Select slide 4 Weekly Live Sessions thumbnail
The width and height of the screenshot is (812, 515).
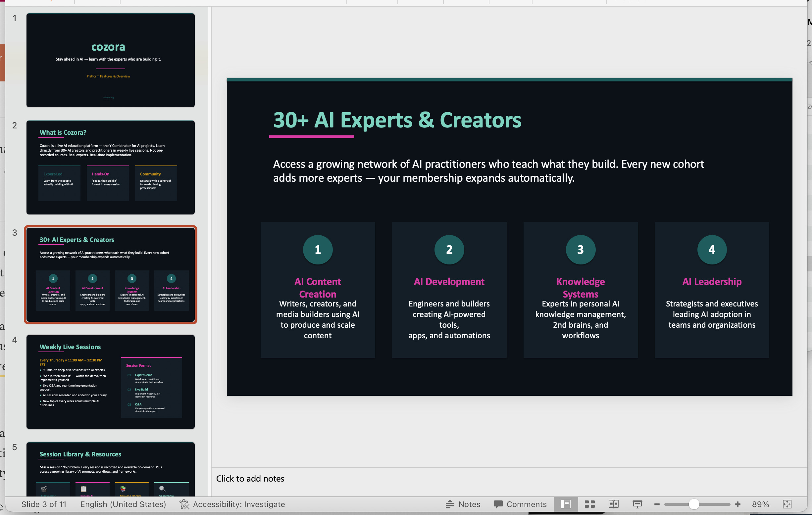click(x=110, y=382)
